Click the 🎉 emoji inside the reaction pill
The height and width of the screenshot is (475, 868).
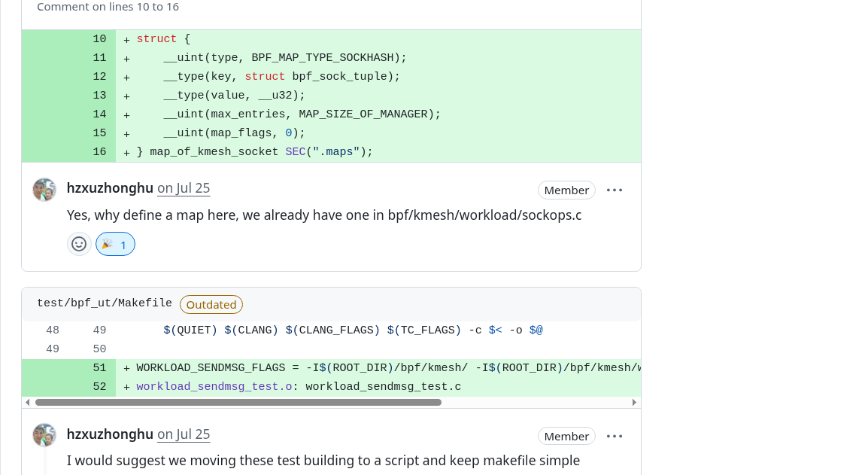click(108, 244)
